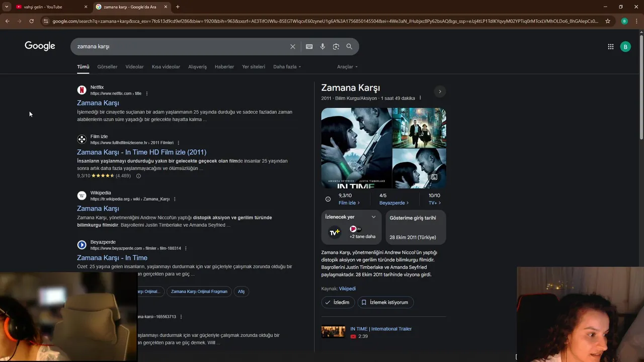Switch to the Yer siteleri tab
Screen dimensions: 644x362
click(254, 66)
